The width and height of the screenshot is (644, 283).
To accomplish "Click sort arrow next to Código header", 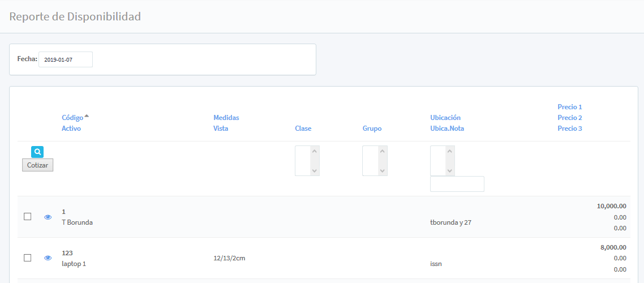I will pyautogui.click(x=87, y=117).
